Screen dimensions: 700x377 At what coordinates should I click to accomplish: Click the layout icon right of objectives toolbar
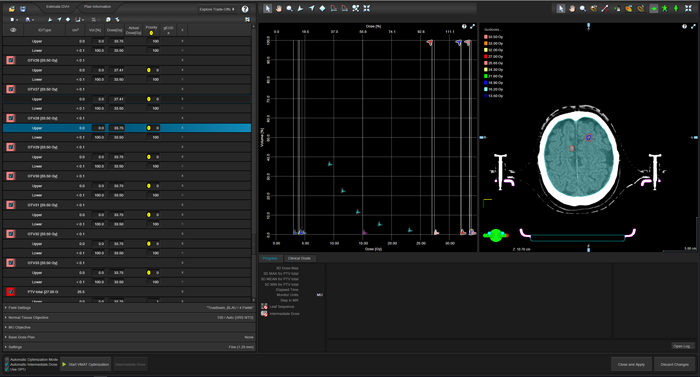pos(247,20)
